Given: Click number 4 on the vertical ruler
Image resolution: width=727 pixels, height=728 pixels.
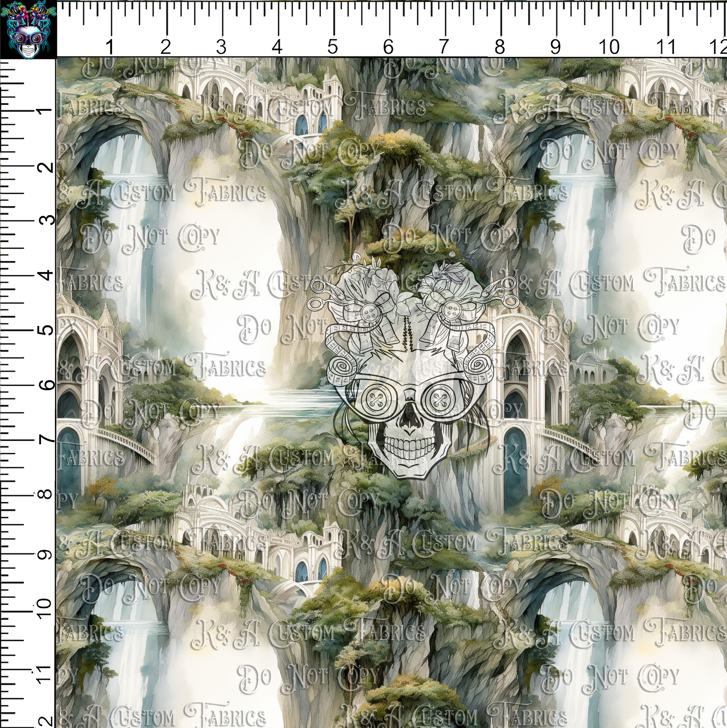Looking at the screenshot, I should (45, 275).
